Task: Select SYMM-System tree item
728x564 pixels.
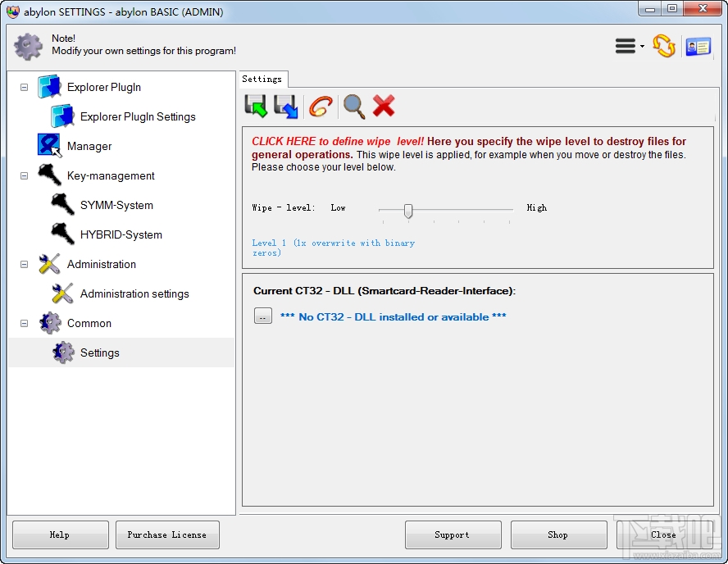Action: coord(116,205)
